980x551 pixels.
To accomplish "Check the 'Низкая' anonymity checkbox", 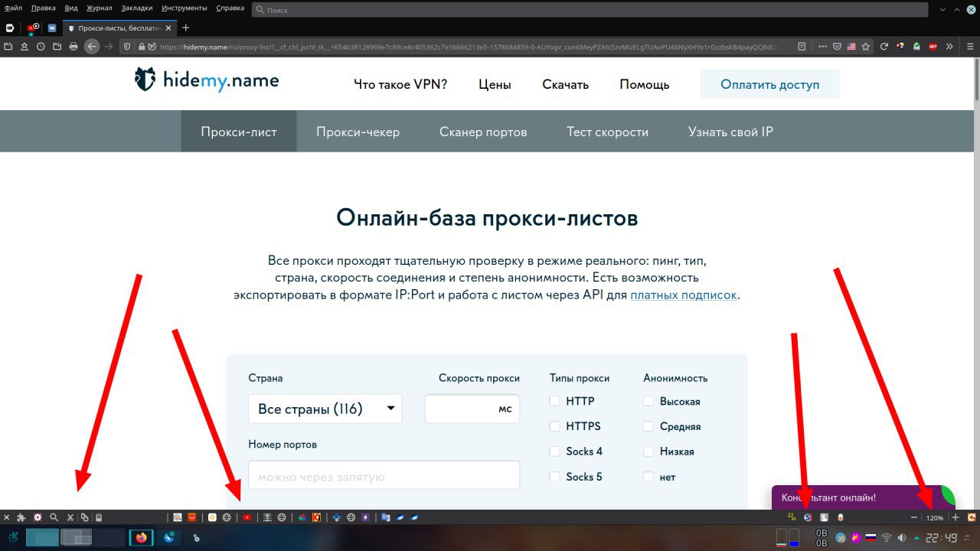I will coord(648,452).
